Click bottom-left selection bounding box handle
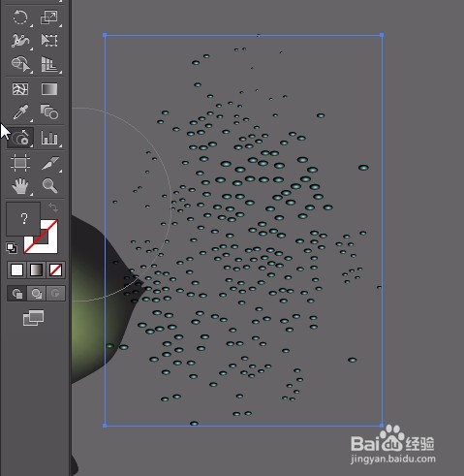 105,426
